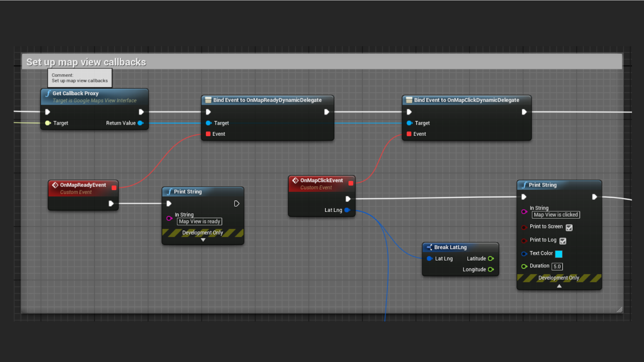Viewport: 644px width, 362px height.
Task: Toggle the Print to Log checkbox
Action: tap(563, 241)
